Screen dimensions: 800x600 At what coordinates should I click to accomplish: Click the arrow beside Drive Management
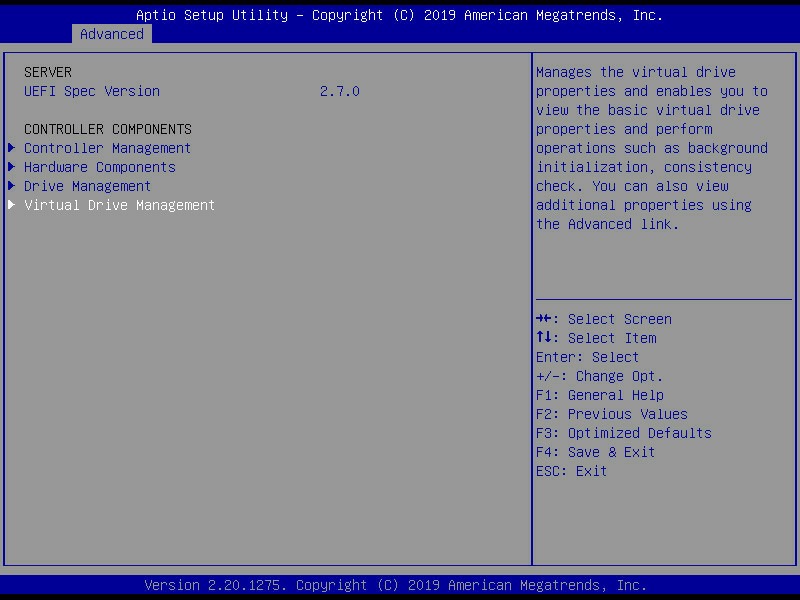click(x=12, y=186)
